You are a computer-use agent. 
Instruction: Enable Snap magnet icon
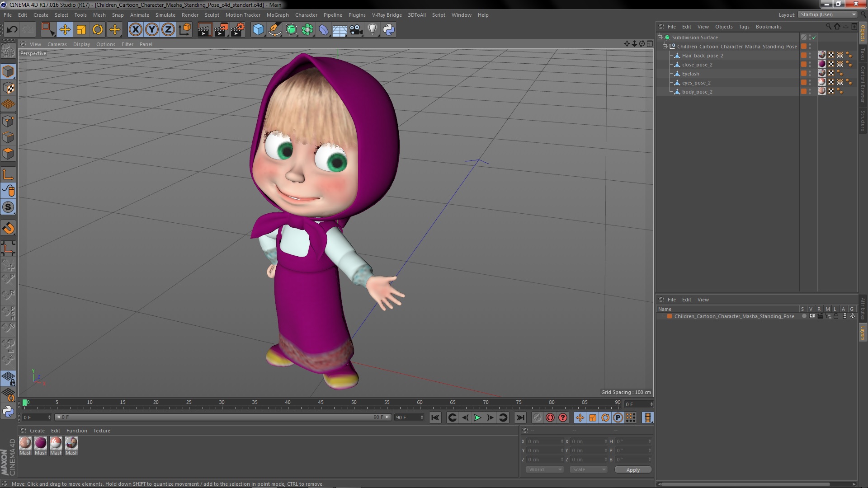click(8, 228)
